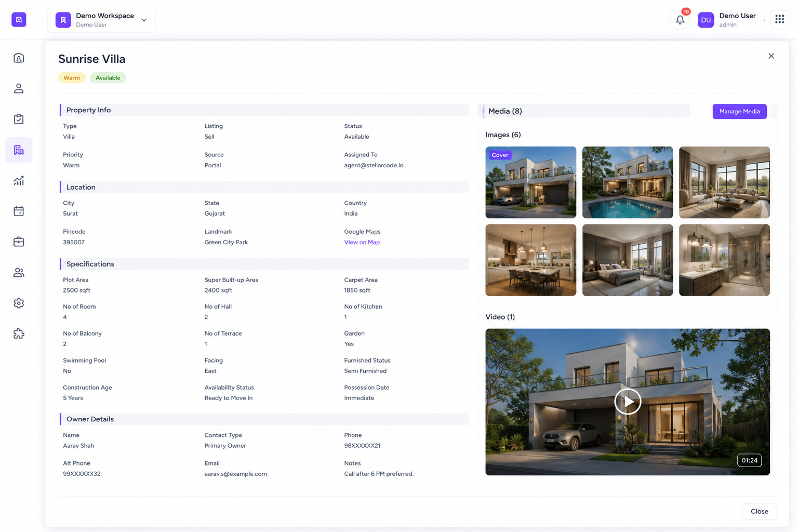Open the single-person contacts sidebar icon

click(19, 88)
